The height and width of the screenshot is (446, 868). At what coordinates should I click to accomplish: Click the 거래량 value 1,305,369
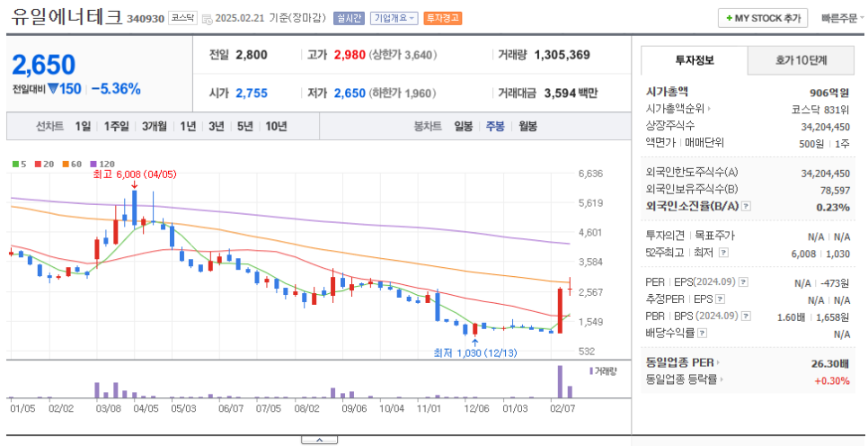point(562,55)
